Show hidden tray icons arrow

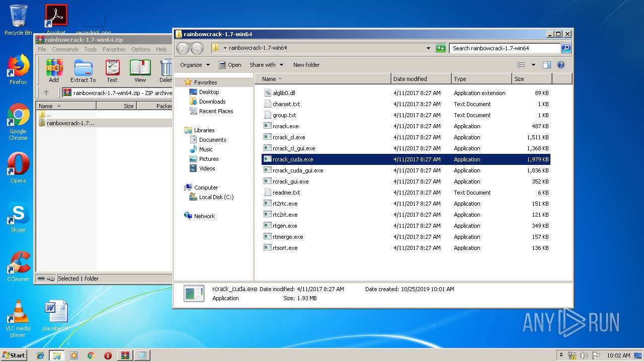tap(561, 355)
